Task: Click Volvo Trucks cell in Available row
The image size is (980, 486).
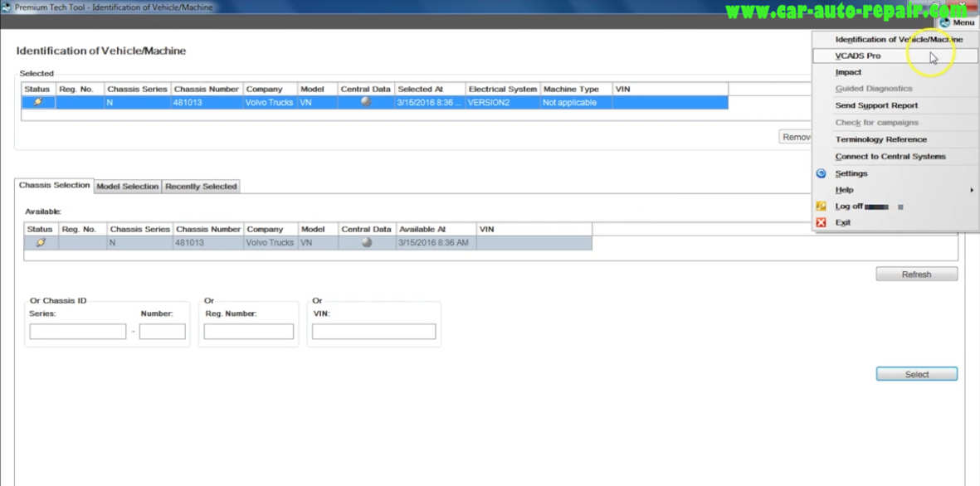Action: [x=271, y=242]
